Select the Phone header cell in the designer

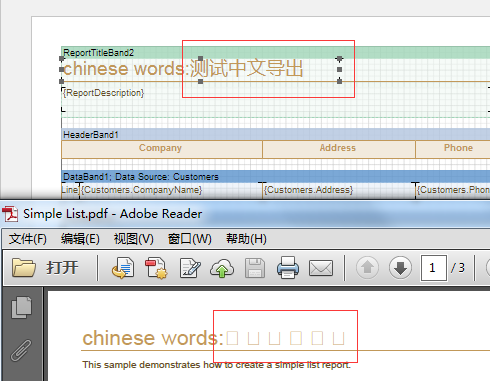coord(453,149)
